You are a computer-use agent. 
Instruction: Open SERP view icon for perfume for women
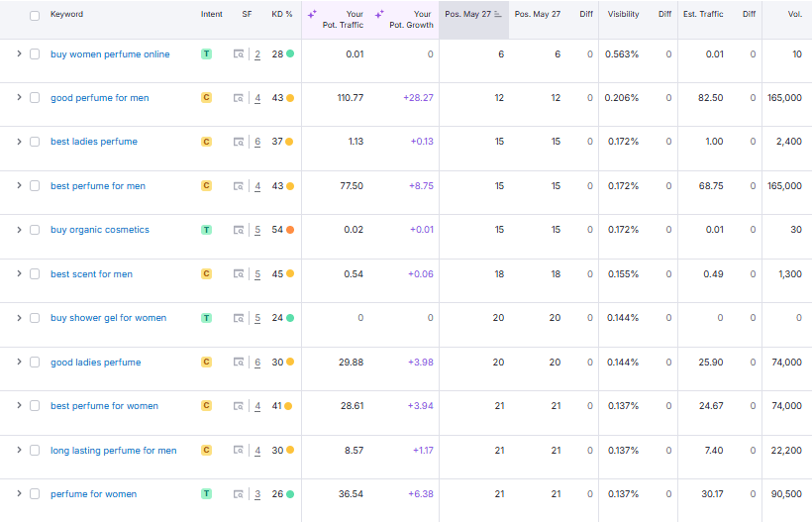point(239,494)
